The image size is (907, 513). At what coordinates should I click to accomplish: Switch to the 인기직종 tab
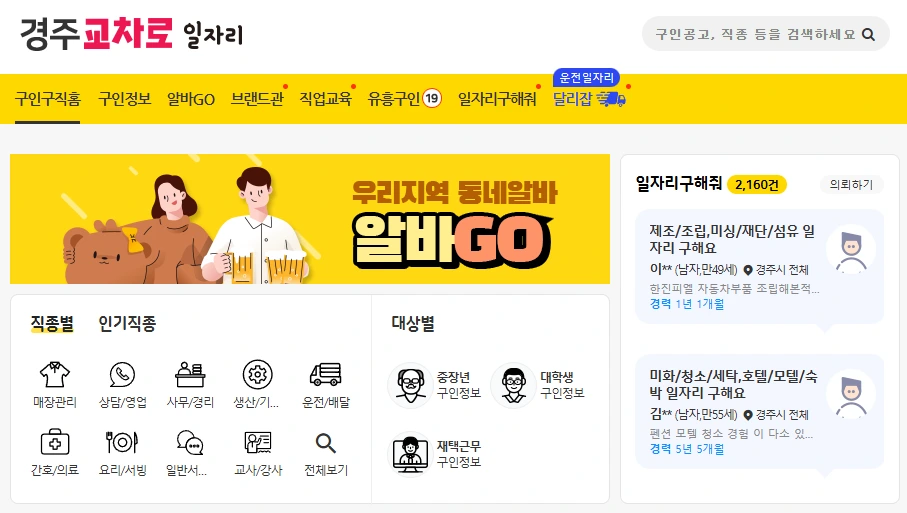127,323
